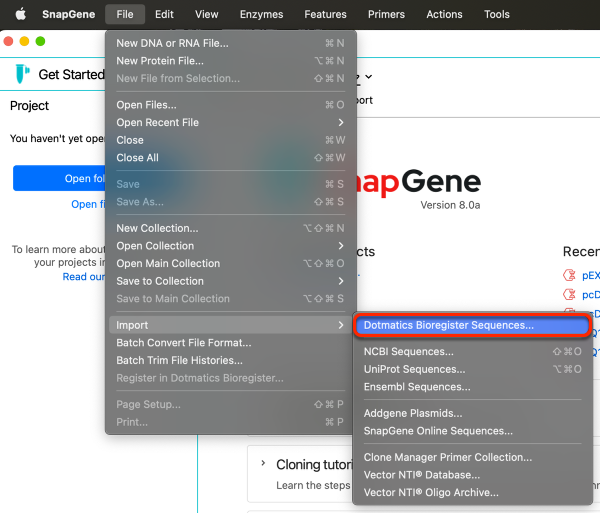Import UniProt Sequences
600x513 pixels.
[x=472, y=369]
